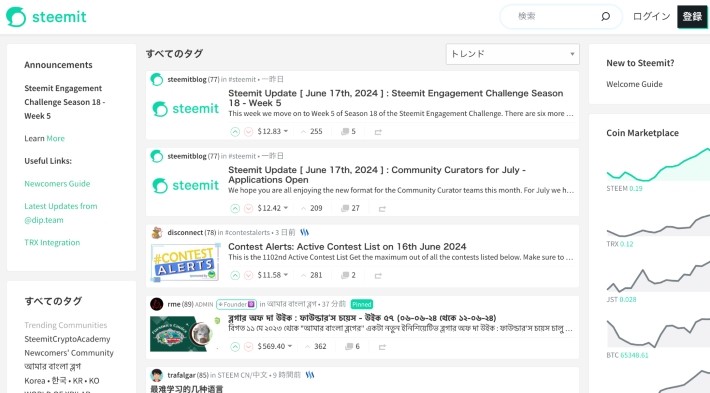710x393 pixels.
Task: Open comments on rme pinned post
Action: pyautogui.click(x=352, y=347)
